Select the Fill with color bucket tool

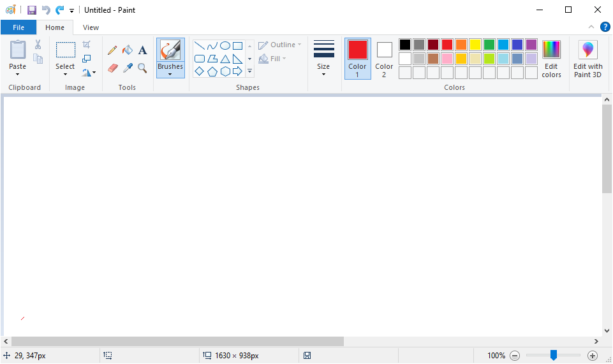pyautogui.click(x=128, y=50)
